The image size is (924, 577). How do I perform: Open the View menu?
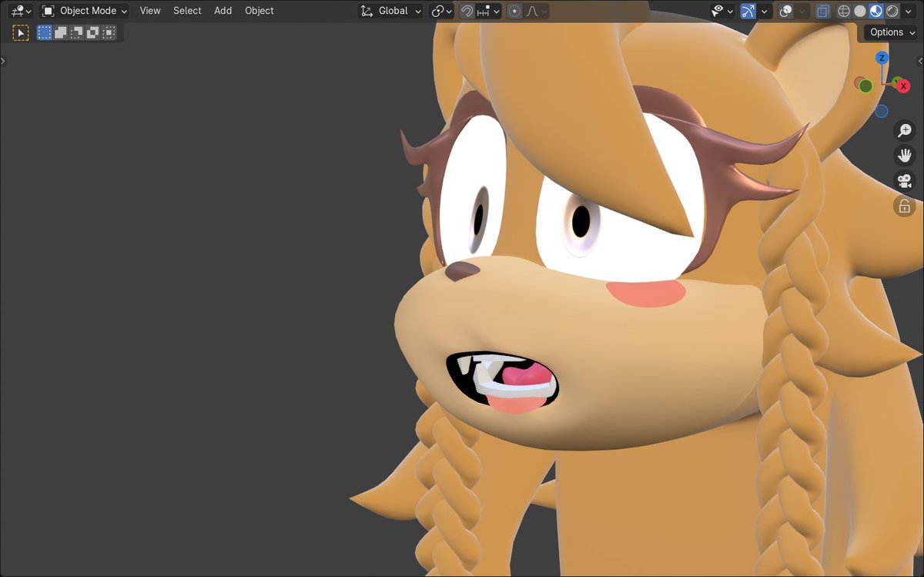150,11
